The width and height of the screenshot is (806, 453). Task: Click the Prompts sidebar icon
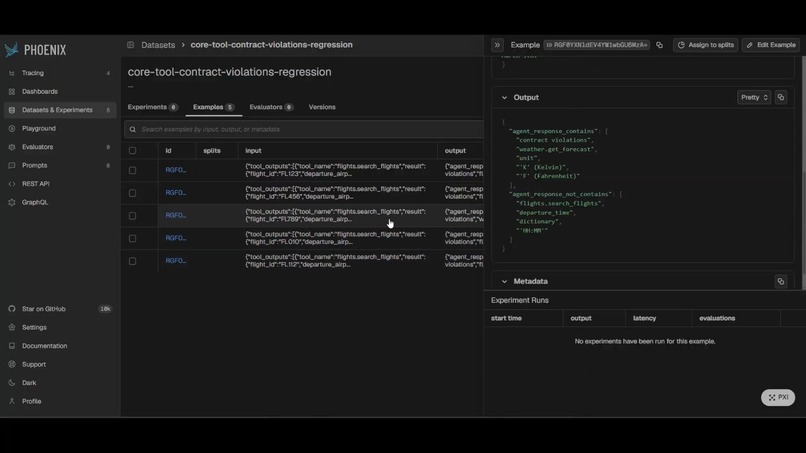click(x=12, y=166)
